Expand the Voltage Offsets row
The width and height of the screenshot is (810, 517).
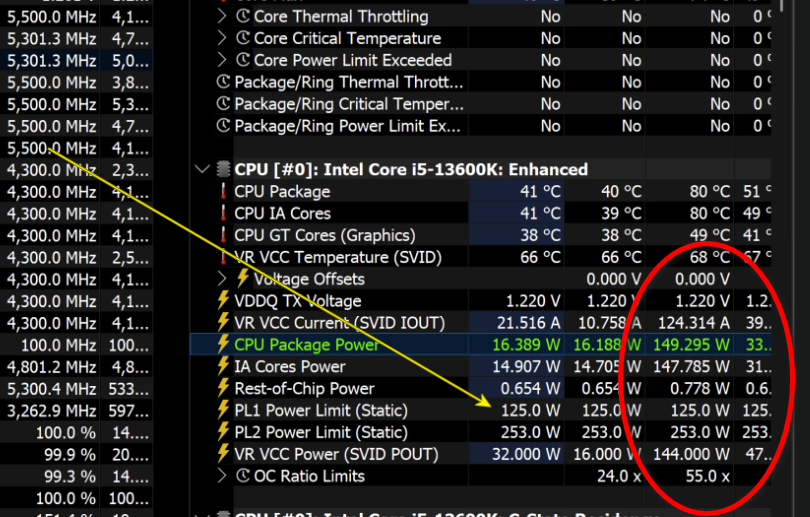click(222, 279)
